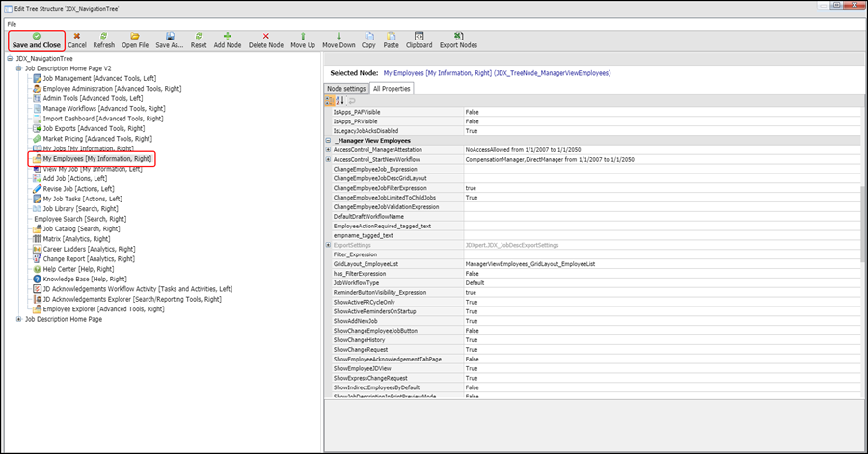The height and width of the screenshot is (454, 868).
Task: Click the Clipboard toolbar icon
Action: coord(419,40)
